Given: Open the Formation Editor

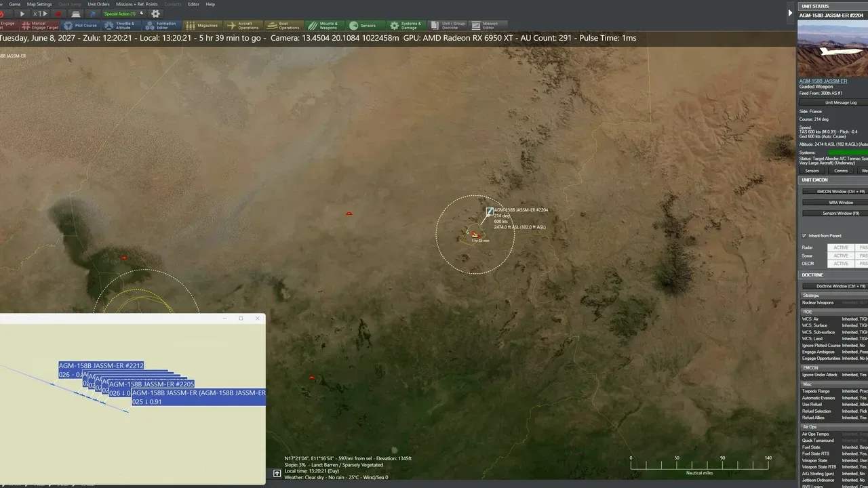Looking at the screenshot, I should (x=161, y=26).
